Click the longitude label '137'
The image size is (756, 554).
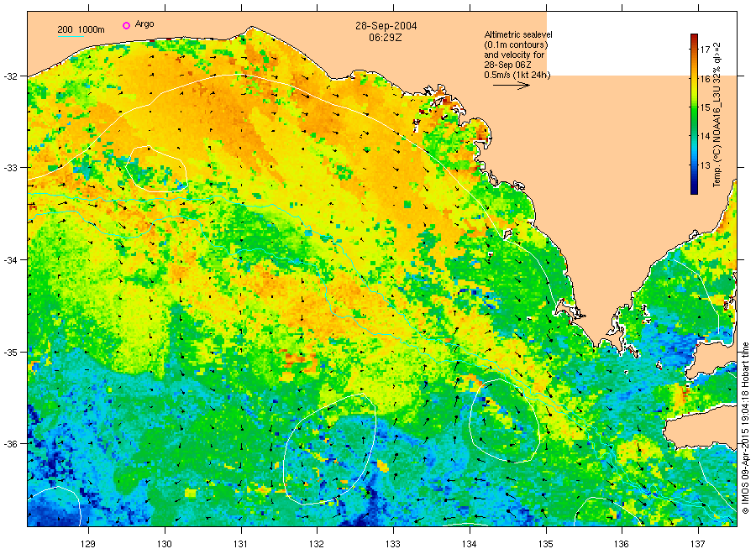[x=698, y=545]
